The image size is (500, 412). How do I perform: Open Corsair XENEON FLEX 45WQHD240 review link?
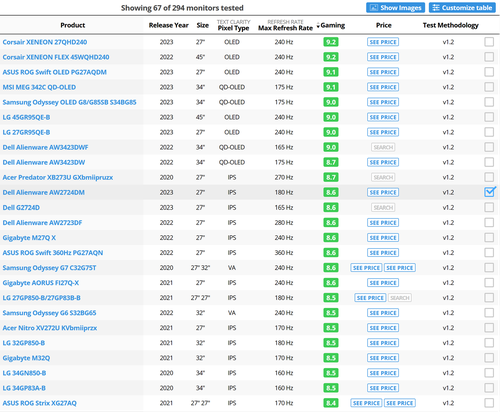click(x=56, y=57)
